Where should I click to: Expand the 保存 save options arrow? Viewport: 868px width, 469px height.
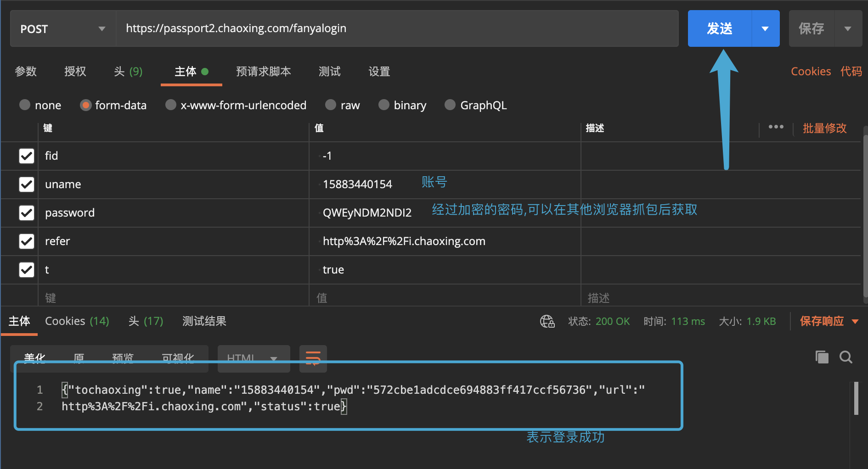tap(848, 29)
